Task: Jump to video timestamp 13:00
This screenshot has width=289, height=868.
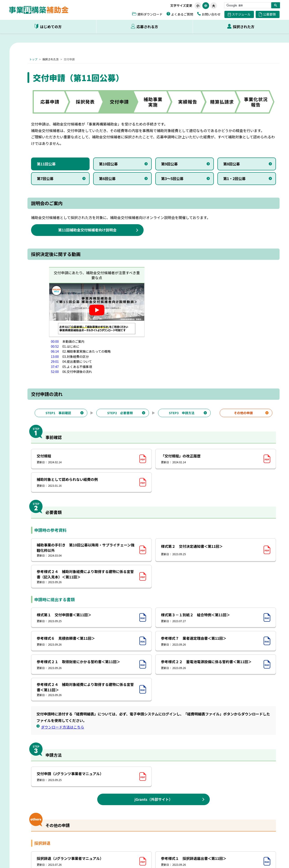Action: (x=54, y=356)
